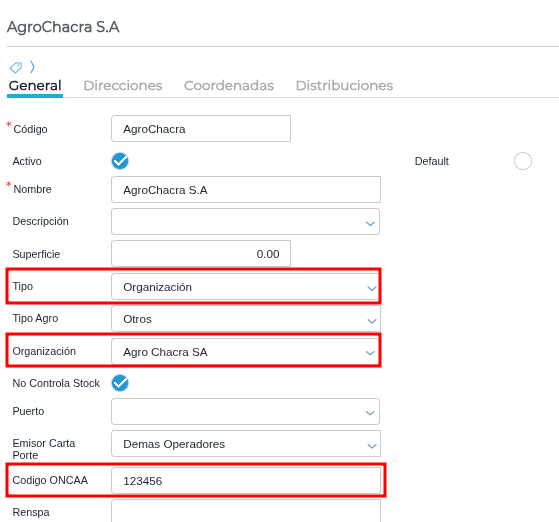Uncheck the Activo checkbox
This screenshot has height=522, width=559.
[x=120, y=161]
